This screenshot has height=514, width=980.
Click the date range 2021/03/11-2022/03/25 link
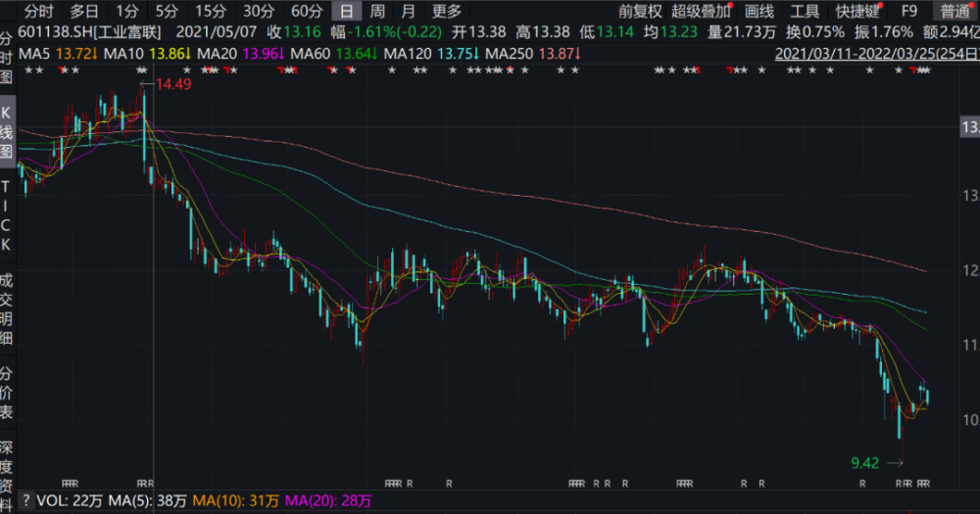point(877,54)
